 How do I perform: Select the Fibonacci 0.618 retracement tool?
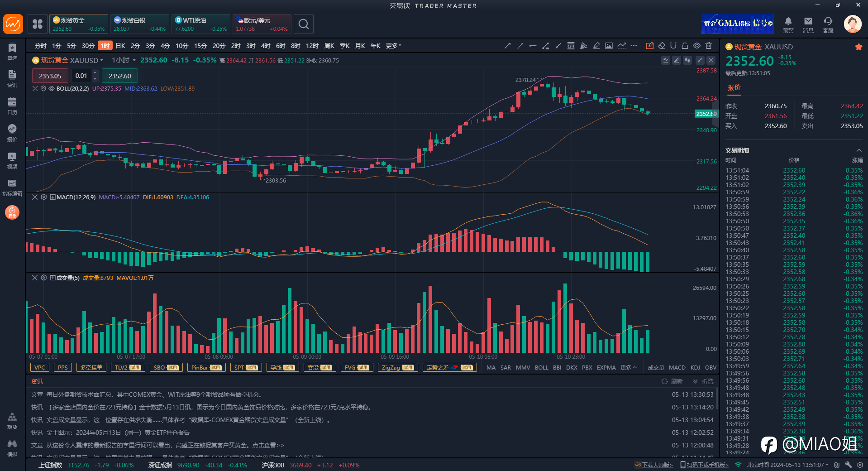[571, 46]
